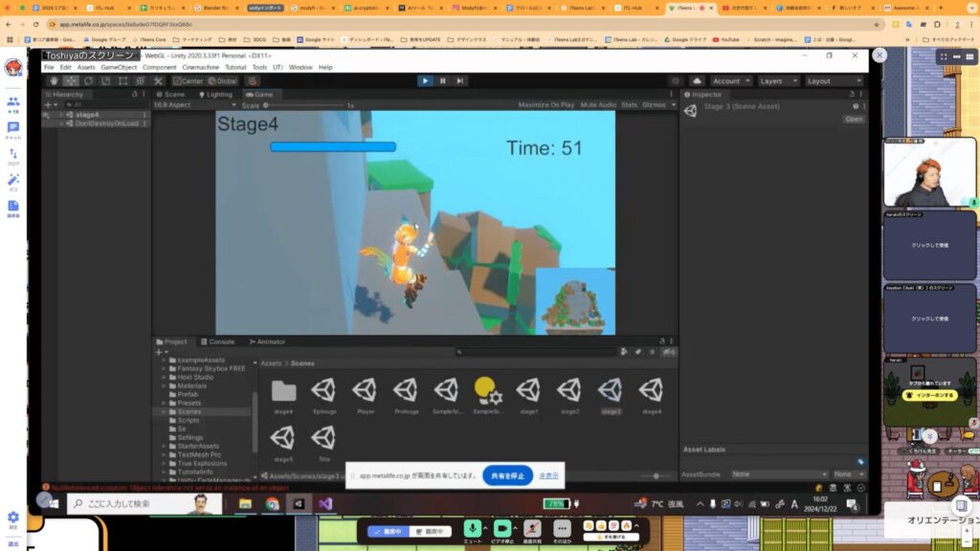Toggle Stats overlay in Game view
The height and width of the screenshot is (551, 980).
click(630, 105)
